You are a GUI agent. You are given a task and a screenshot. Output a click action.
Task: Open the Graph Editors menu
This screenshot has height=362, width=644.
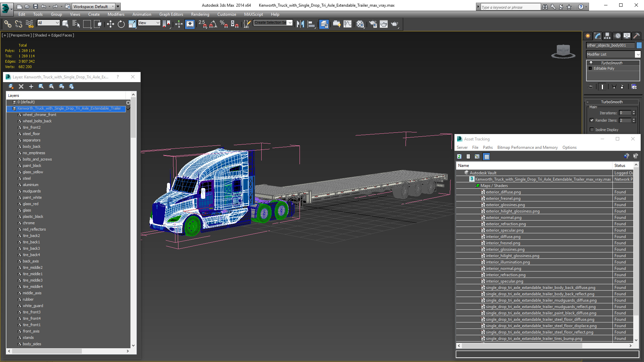coord(171,14)
